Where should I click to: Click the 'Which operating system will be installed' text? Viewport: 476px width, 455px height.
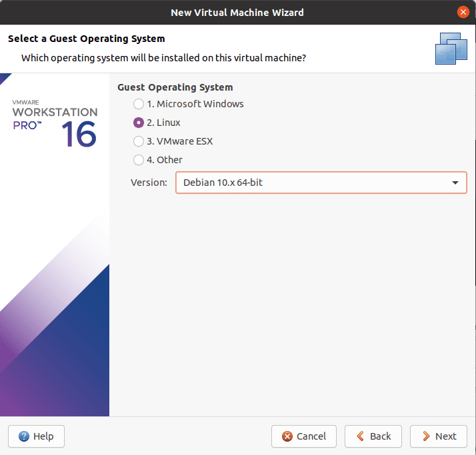pos(163,58)
